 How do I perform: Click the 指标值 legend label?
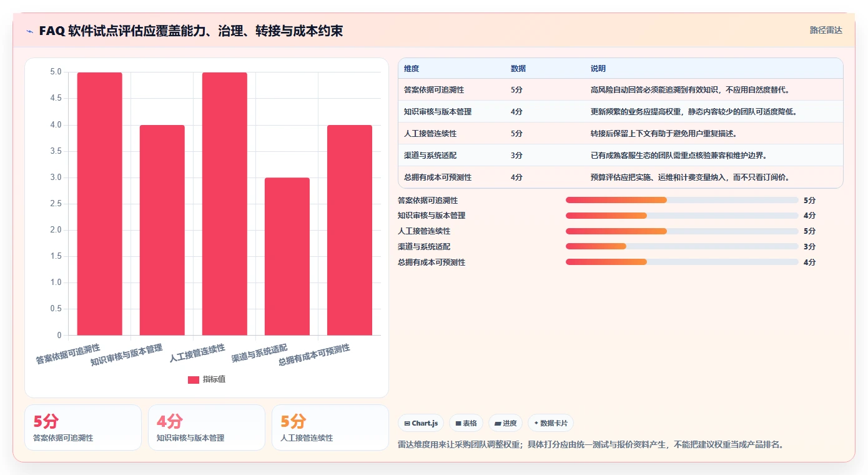click(x=214, y=379)
